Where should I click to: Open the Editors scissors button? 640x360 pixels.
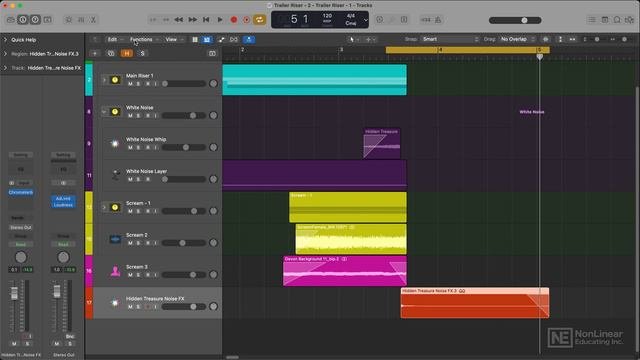(x=93, y=20)
